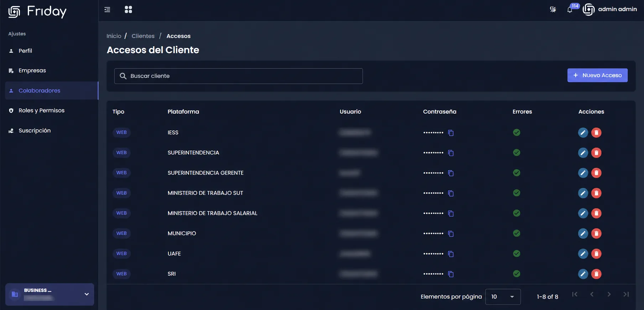
Task: Open the admin admin user menu
Action: pos(610,10)
